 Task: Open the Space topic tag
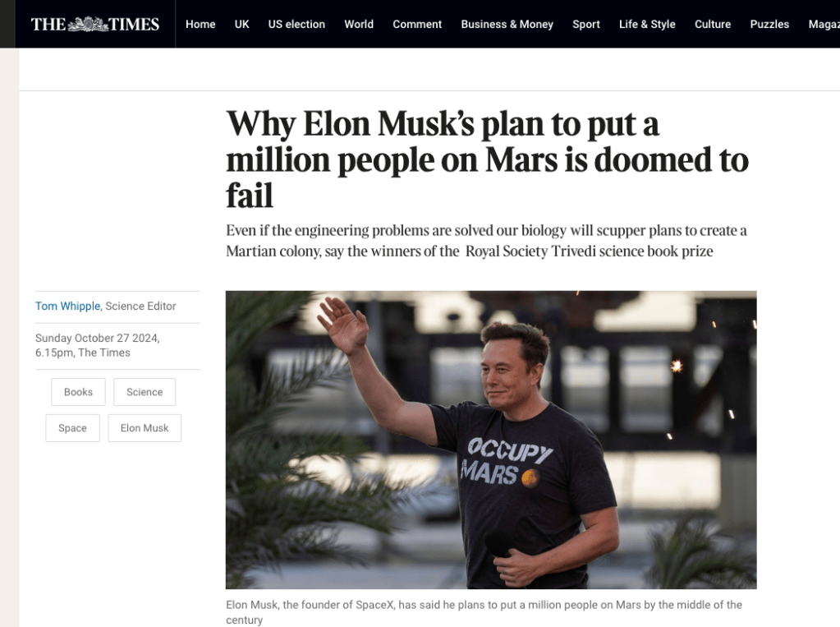[x=72, y=428]
